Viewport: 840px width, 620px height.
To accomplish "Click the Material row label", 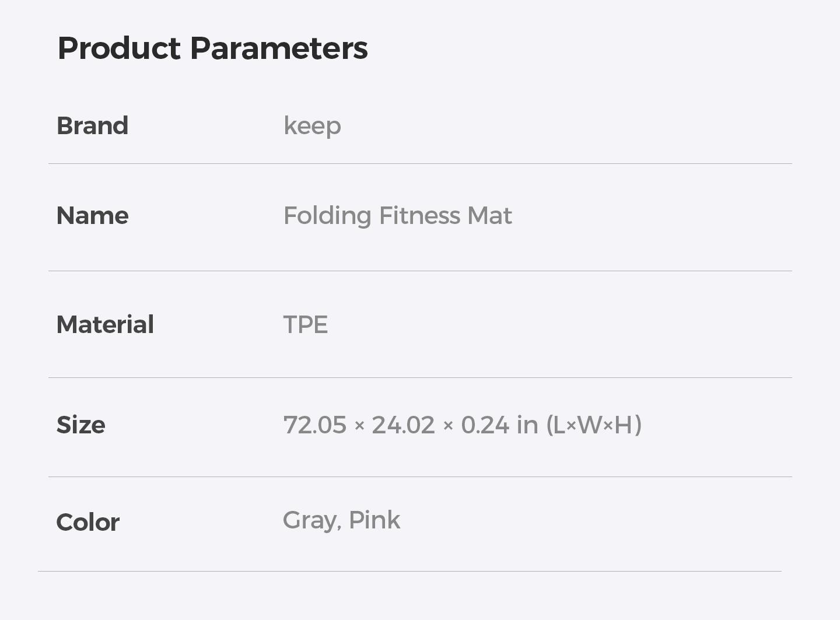I will 105,325.
